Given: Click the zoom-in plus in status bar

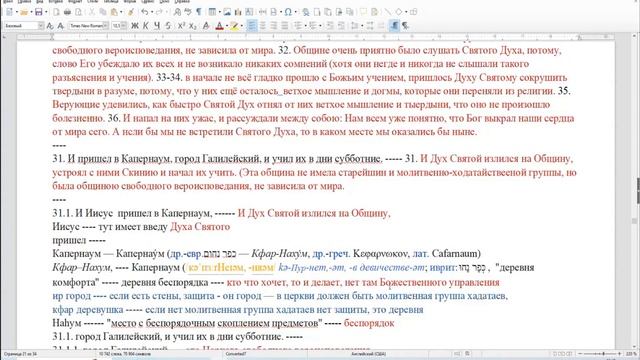Looking at the screenshot, I should pyautogui.click(x=619, y=354).
